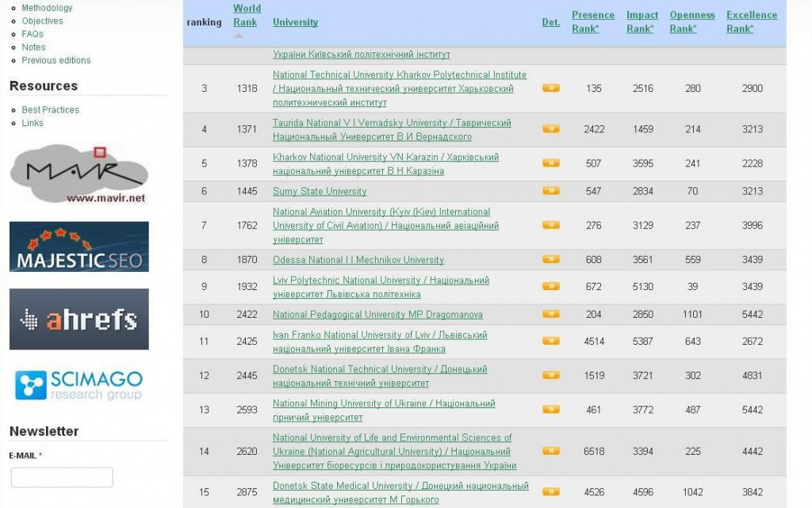
Task: Open details icon for Odessa Mechnikov University
Action: [551, 259]
